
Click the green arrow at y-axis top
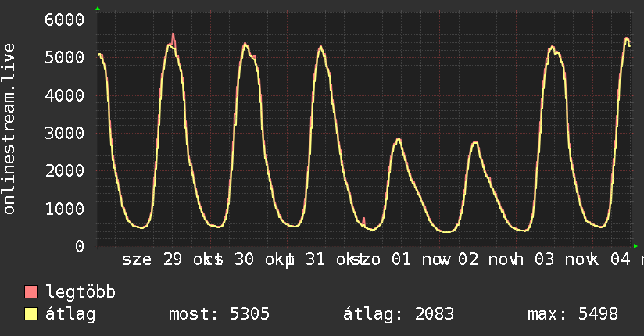[98, 9]
